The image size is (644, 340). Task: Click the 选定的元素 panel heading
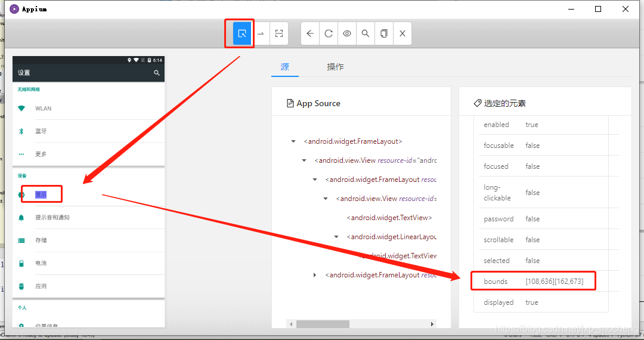(x=500, y=103)
